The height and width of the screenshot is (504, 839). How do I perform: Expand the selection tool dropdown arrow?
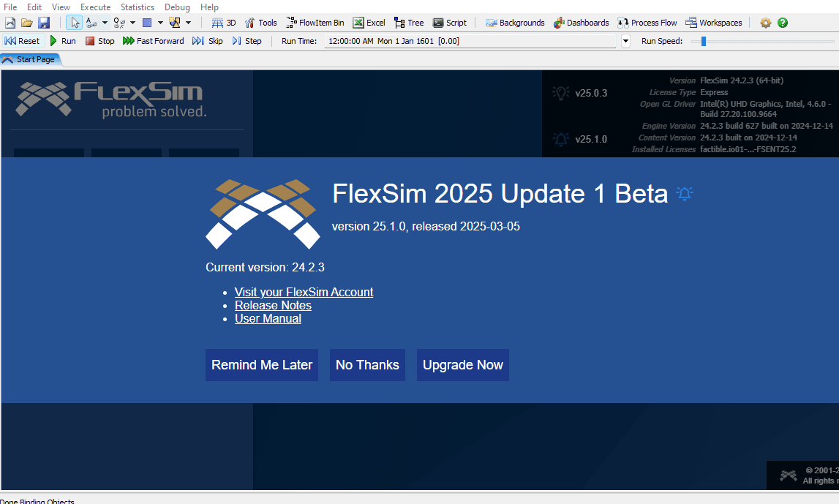[x=160, y=23]
